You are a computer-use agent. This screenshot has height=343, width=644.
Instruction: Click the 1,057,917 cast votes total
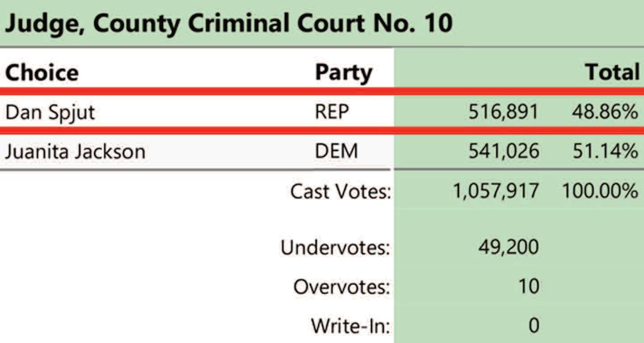(x=496, y=191)
